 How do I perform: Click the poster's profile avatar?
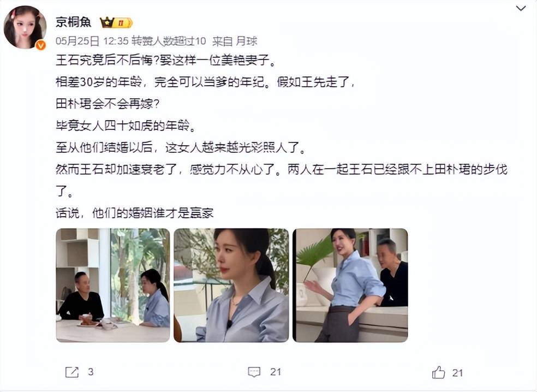[x=25, y=27]
